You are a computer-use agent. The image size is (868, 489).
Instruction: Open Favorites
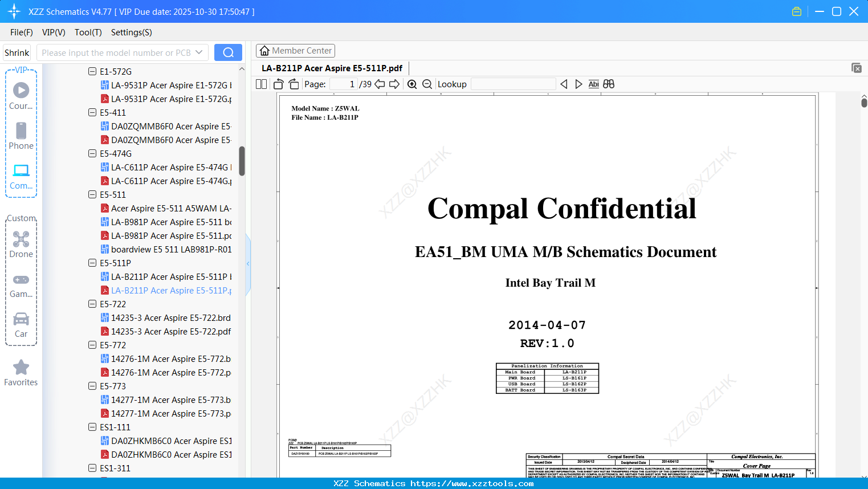pos(21,373)
